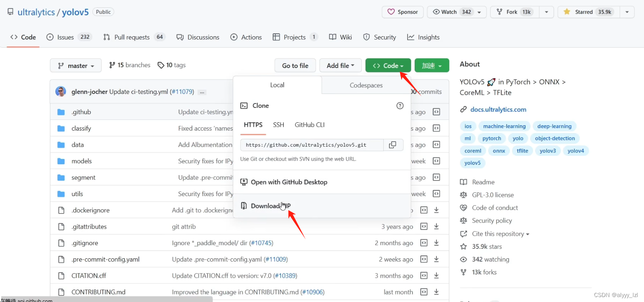This screenshot has height=302, width=644.
Task: Select the GitHub CLI clone option
Action: 310,125
